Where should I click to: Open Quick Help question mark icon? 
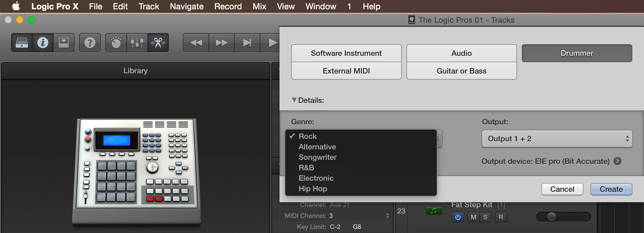90,43
